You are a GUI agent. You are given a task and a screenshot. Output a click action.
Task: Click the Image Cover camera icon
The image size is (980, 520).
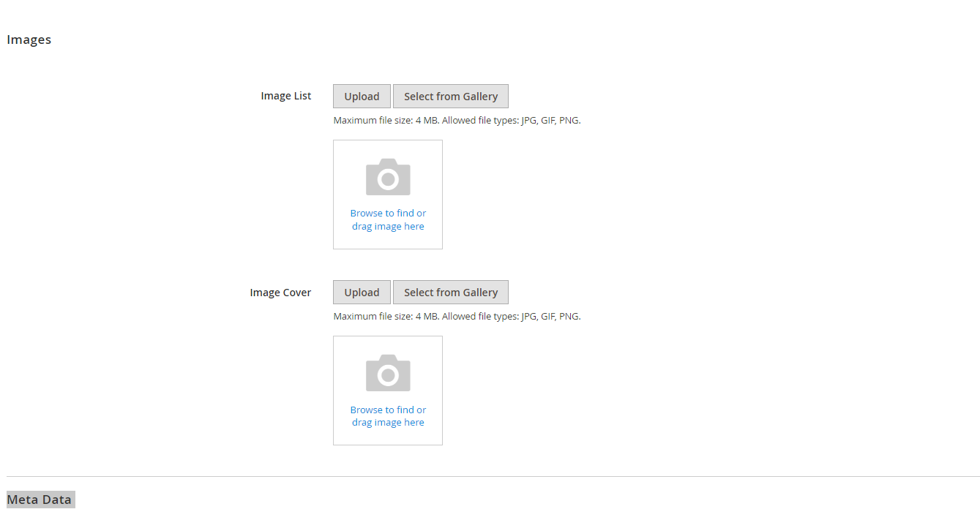coord(388,373)
